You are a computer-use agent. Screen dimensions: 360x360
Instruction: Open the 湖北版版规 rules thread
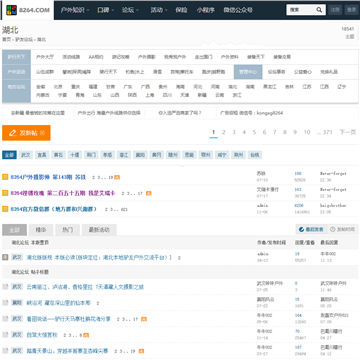[99, 258]
